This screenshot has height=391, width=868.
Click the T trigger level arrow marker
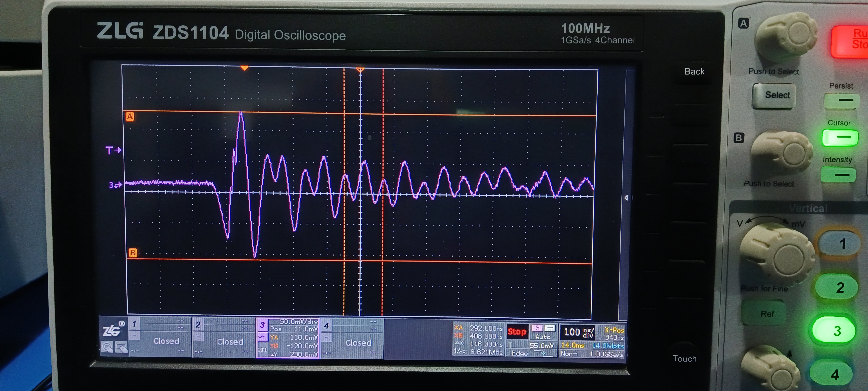pyautogui.click(x=113, y=150)
